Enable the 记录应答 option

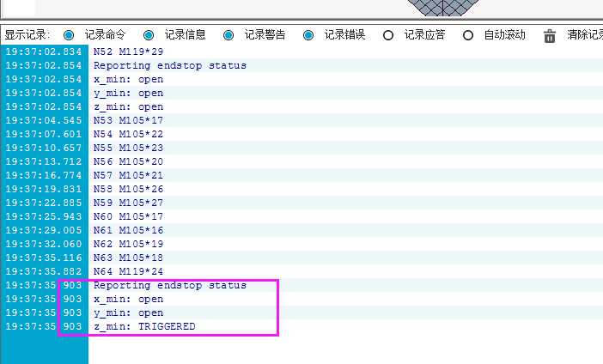[388, 35]
